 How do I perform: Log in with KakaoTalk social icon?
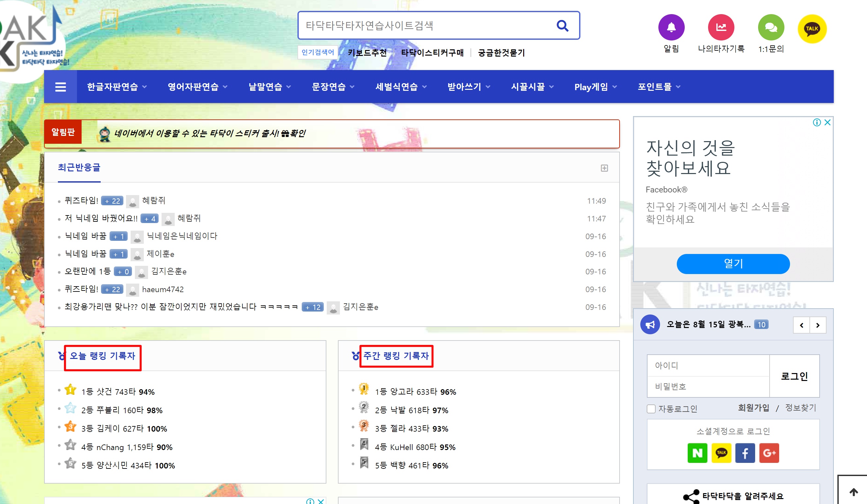tap(721, 453)
